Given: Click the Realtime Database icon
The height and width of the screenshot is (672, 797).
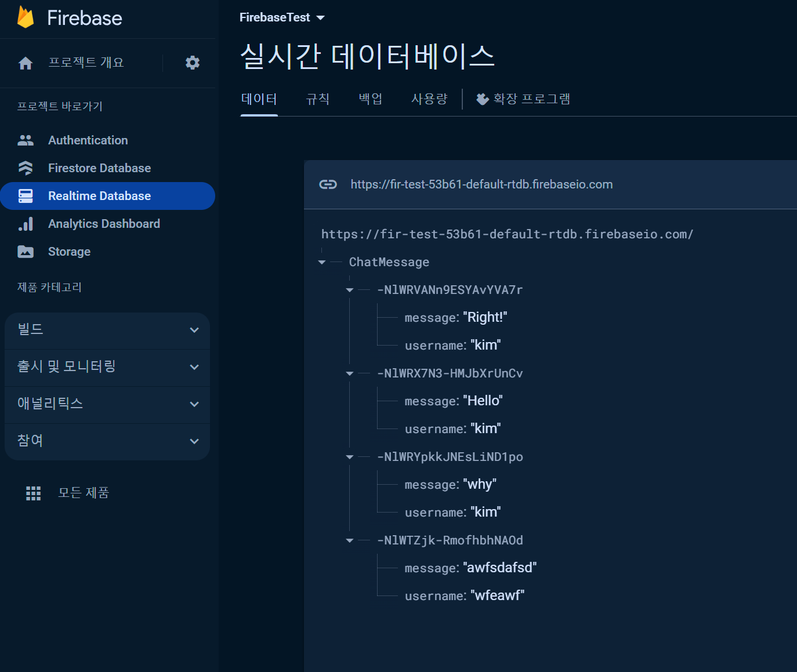Looking at the screenshot, I should [x=26, y=196].
